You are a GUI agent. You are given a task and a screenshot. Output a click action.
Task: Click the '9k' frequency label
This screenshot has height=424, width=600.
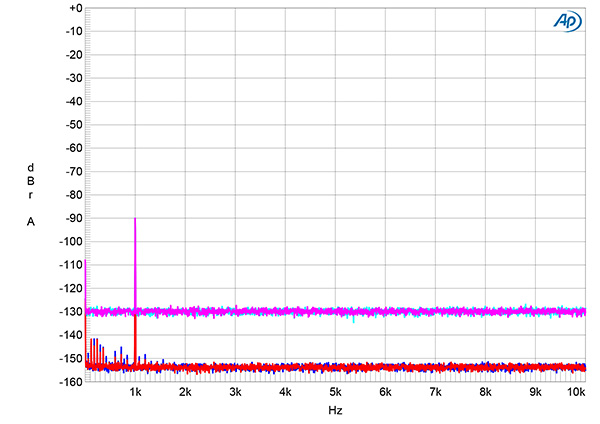pos(535,392)
